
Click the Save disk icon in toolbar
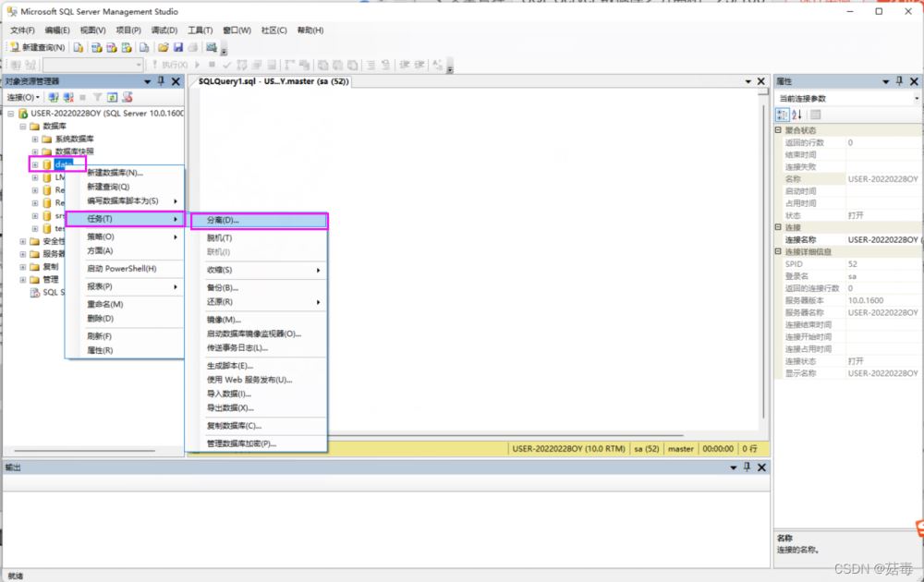(x=177, y=47)
